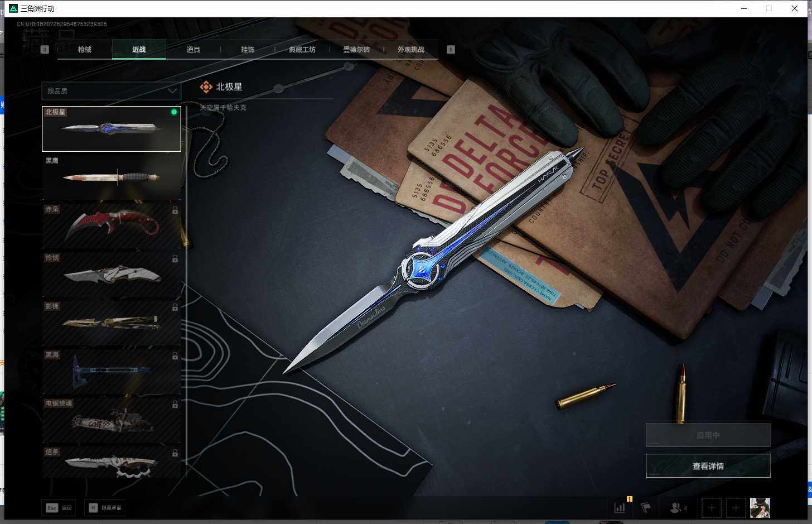Open the stats bar-chart icon
The image size is (812, 524).
(620, 508)
